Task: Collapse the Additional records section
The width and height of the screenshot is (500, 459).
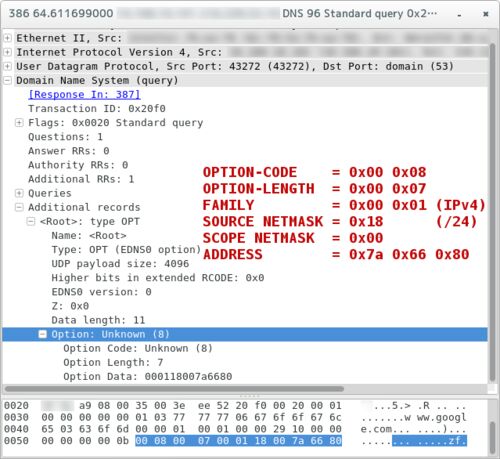Action: [19, 207]
